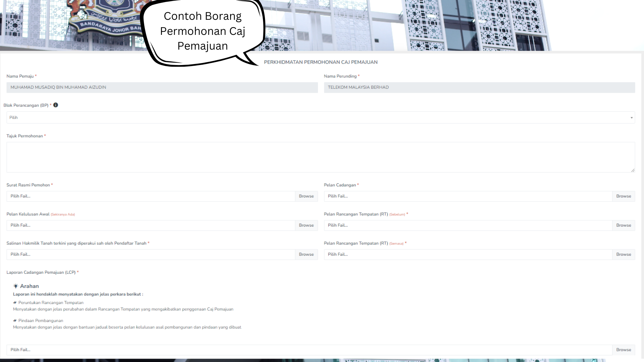Browse for Pelan Rancangan Tempatan Sebelum file

[623, 225]
